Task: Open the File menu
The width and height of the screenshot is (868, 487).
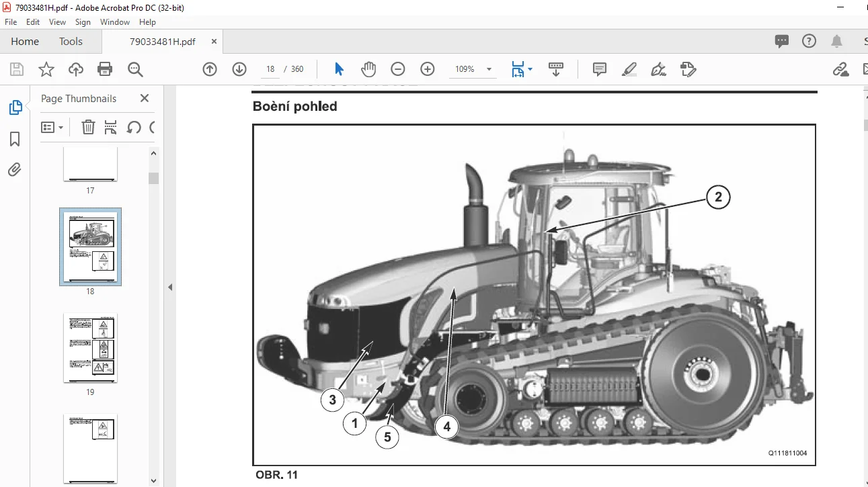Action: 11,22
